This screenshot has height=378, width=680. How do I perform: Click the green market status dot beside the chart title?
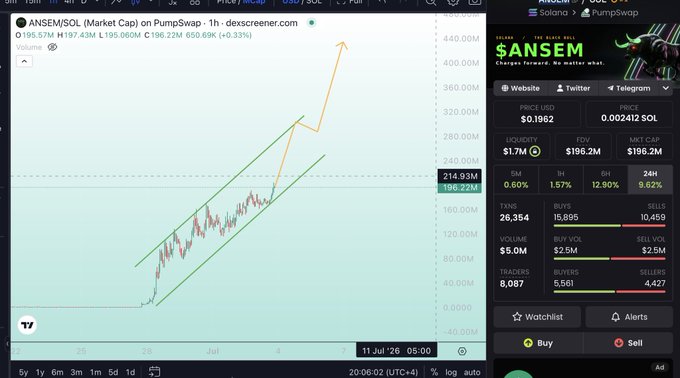tap(311, 23)
